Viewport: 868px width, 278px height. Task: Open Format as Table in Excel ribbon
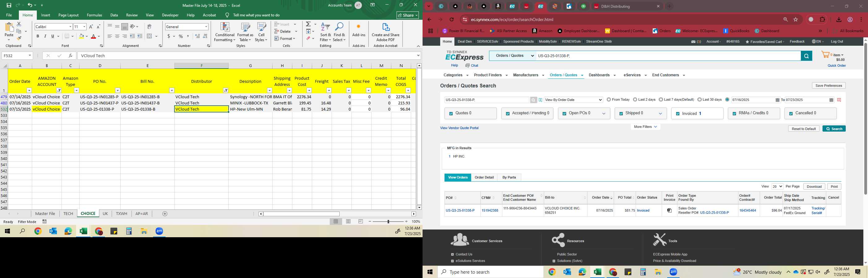click(x=245, y=32)
